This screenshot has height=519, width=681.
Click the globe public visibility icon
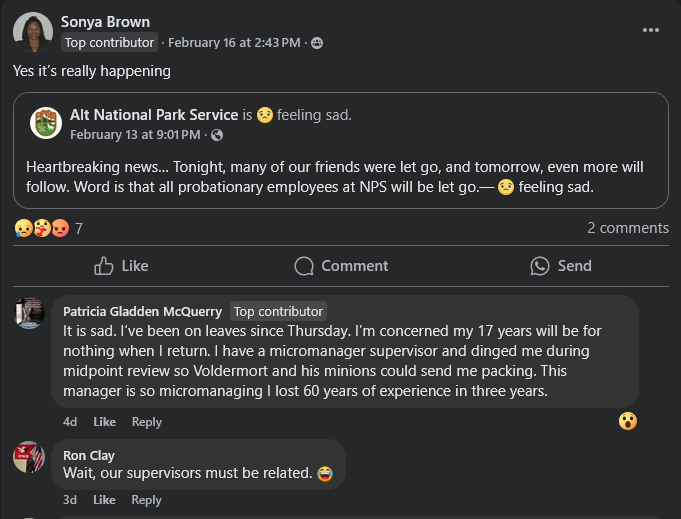tap(217, 136)
